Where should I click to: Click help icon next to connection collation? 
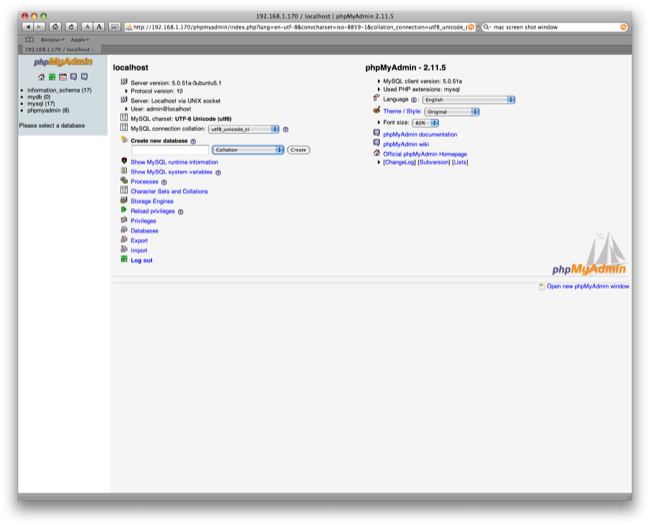coord(286,129)
